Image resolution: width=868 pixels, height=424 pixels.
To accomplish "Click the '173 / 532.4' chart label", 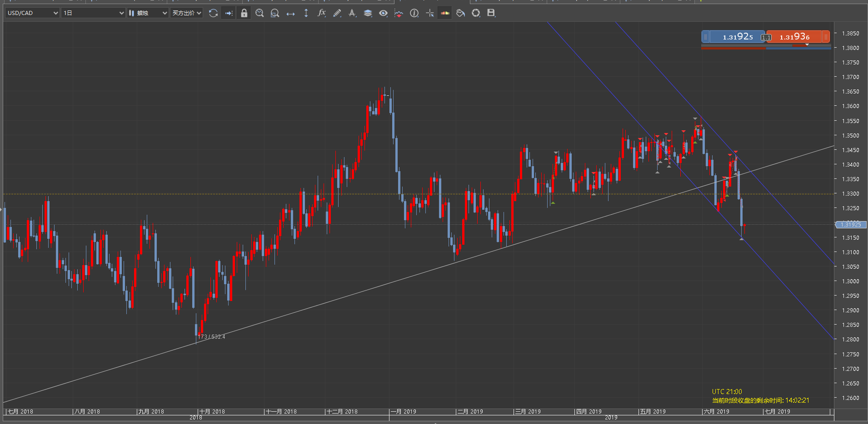I will click(211, 337).
